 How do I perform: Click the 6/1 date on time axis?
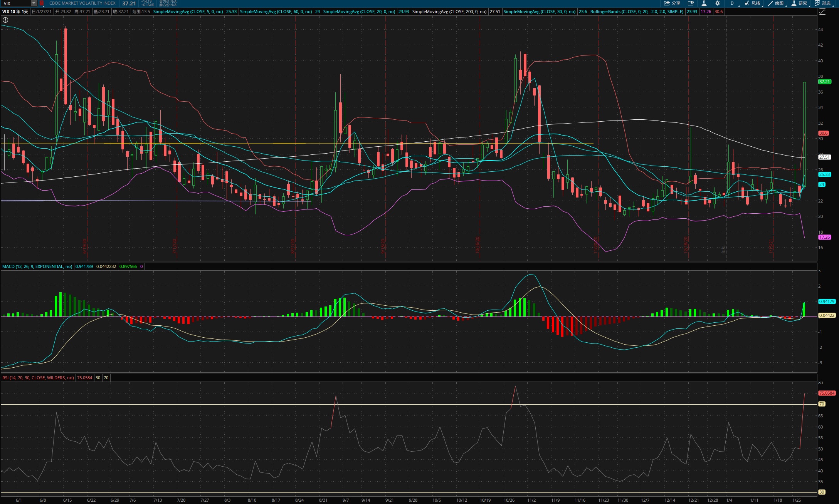18,500
